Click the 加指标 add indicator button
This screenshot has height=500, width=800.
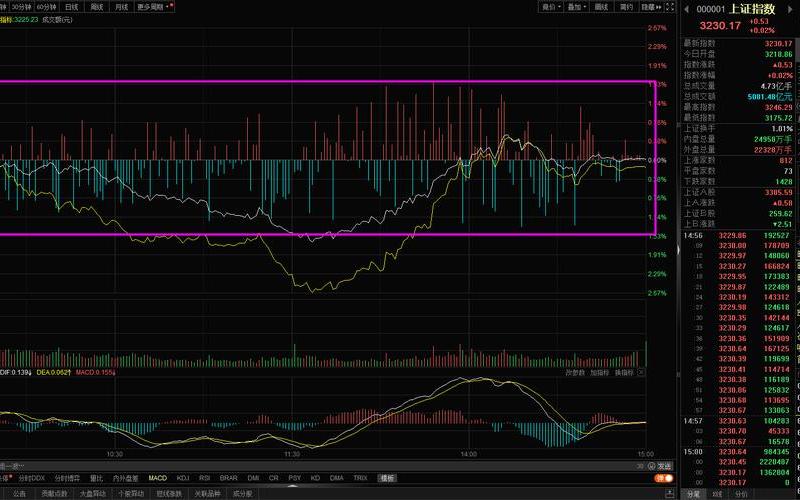598,372
